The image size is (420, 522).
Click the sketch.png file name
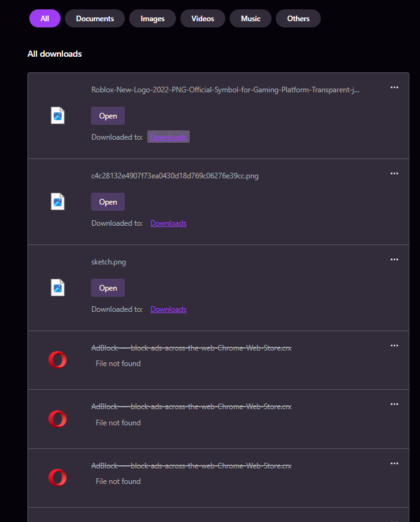[109, 262]
